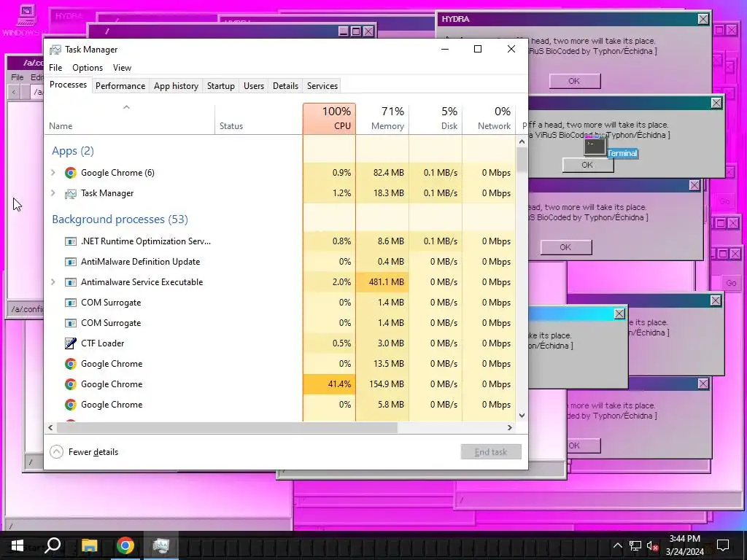
Task: Open the taskbar Search magnifier
Action: click(x=53, y=545)
